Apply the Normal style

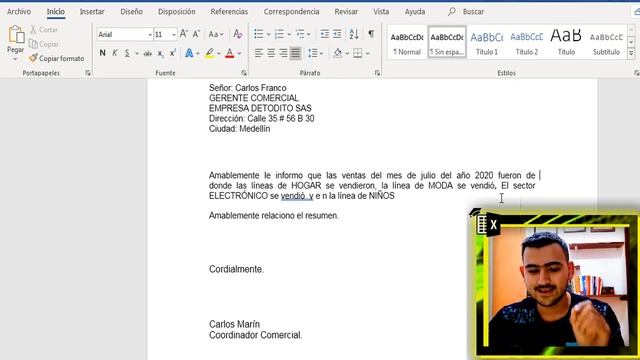coord(407,42)
